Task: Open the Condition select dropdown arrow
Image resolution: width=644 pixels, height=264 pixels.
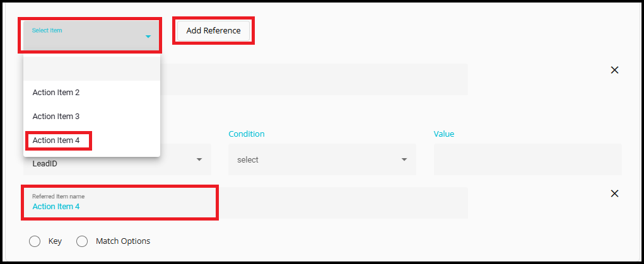Action: (x=404, y=159)
